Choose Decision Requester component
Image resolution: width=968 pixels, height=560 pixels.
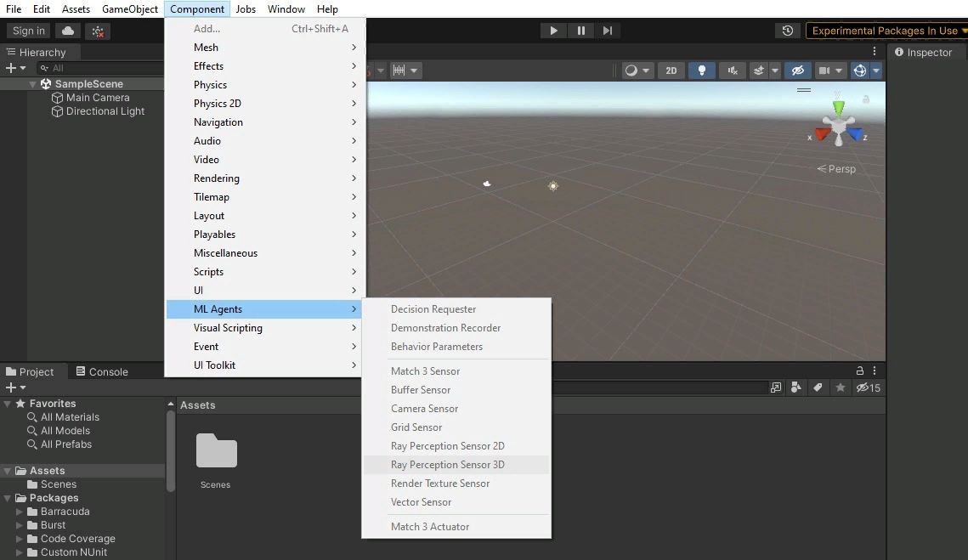click(x=457, y=309)
